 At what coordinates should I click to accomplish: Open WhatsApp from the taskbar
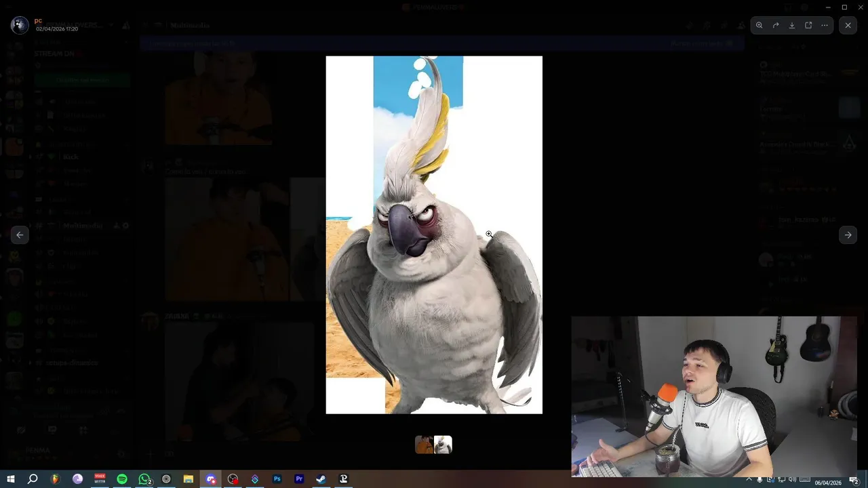[144, 479]
